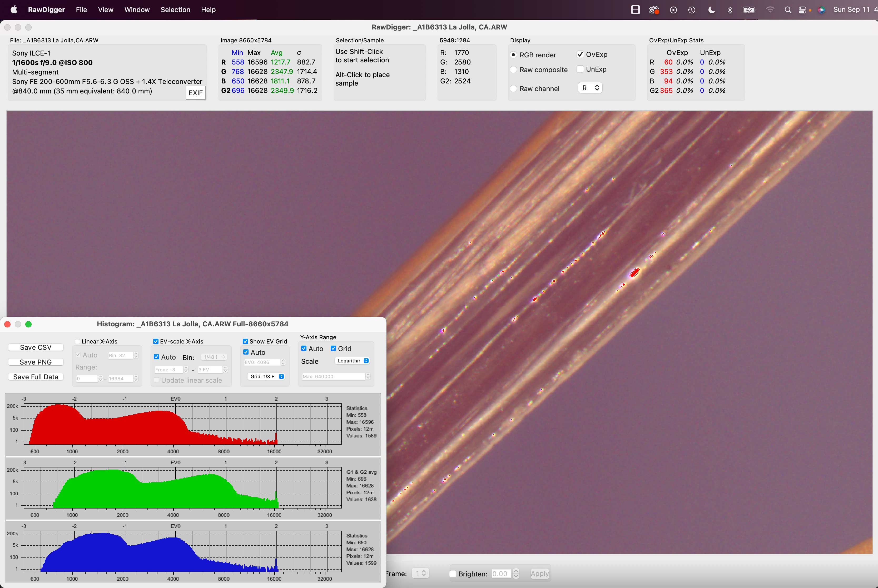This screenshot has width=878, height=588.
Task: Click Frame number stepper
Action: pos(424,573)
